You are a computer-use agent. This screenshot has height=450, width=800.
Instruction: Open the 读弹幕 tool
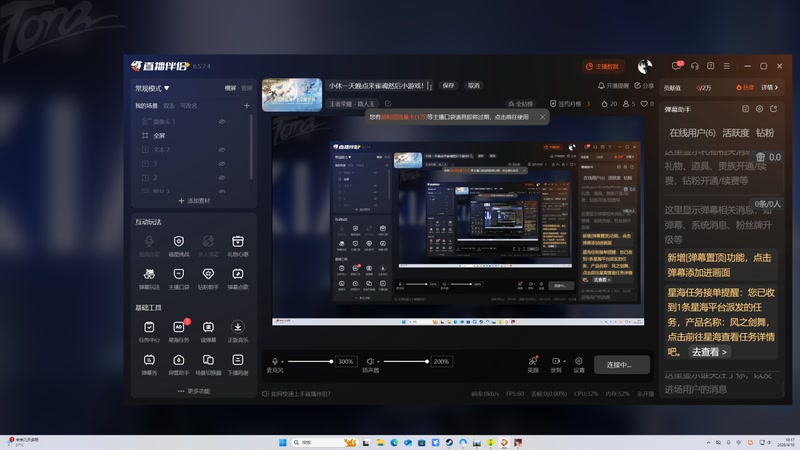coord(208,332)
